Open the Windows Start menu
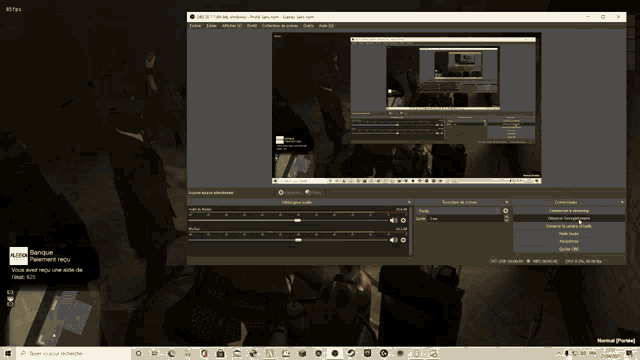640x360 pixels. coord(8,353)
